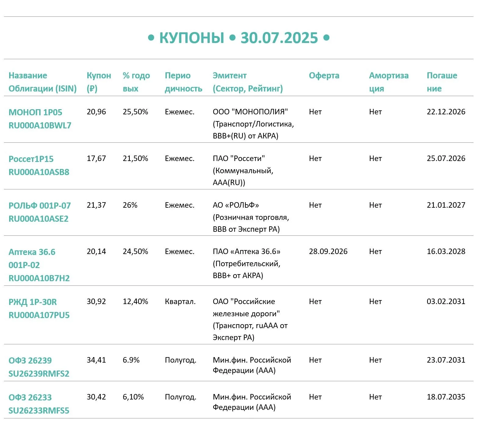The width and height of the screenshot is (479, 448).
Task: Click the annual rate "12,40%"
Action: click(135, 302)
